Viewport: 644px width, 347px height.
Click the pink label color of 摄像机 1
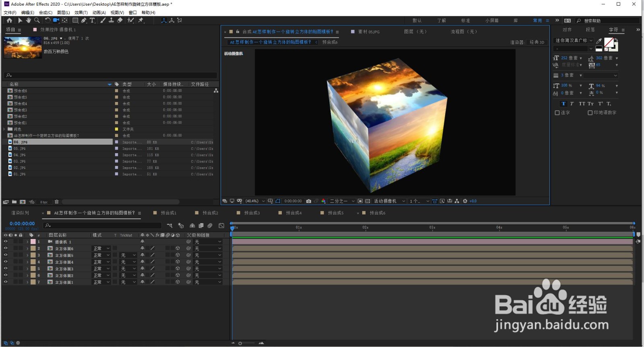point(33,242)
